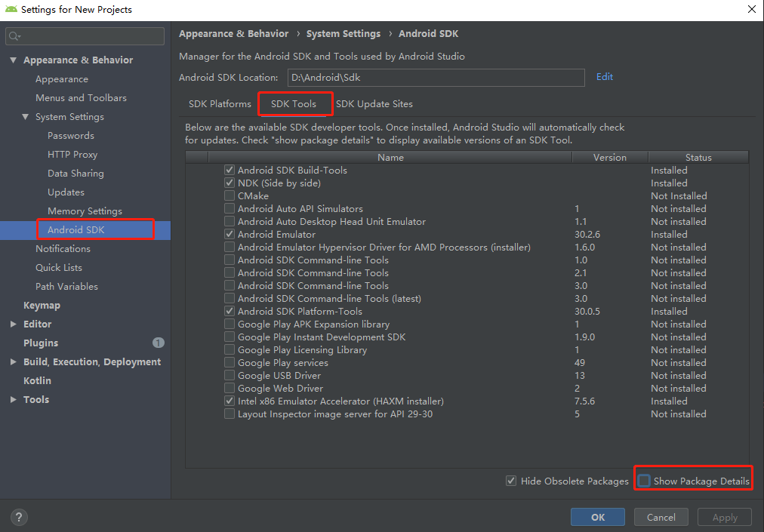Image resolution: width=764 pixels, height=532 pixels.
Task: Toggle Android Emulator checkbox
Action: coord(230,235)
